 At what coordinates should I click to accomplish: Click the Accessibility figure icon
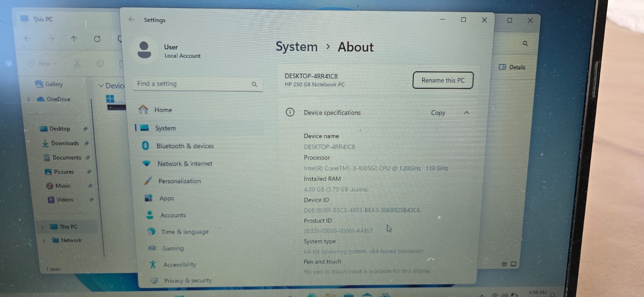click(x=153, y=264)
